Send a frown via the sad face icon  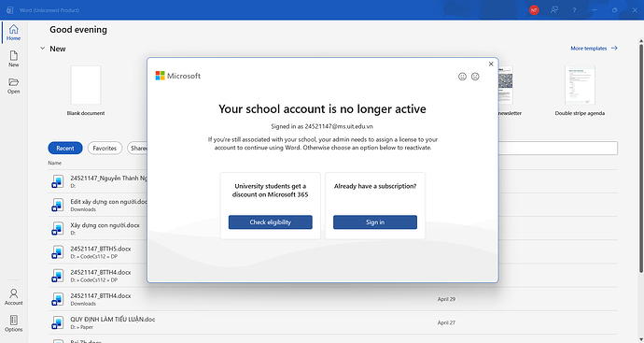(x=475, y=77)
